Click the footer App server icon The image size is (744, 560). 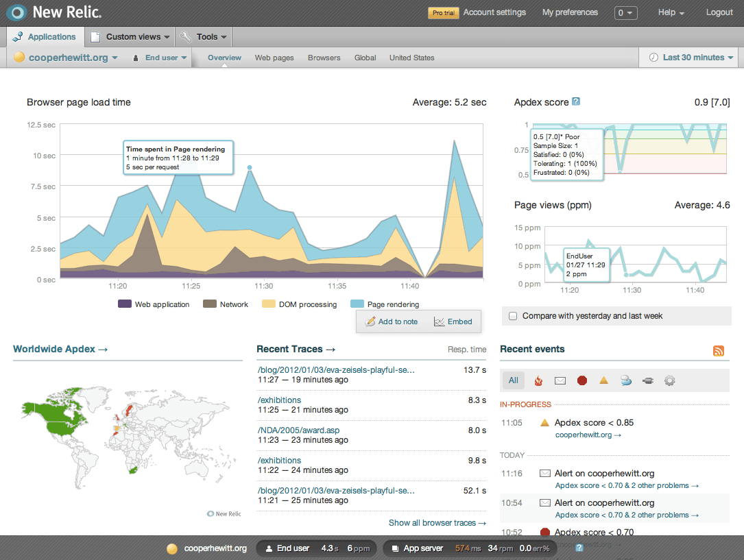click(x=395, y=548)
